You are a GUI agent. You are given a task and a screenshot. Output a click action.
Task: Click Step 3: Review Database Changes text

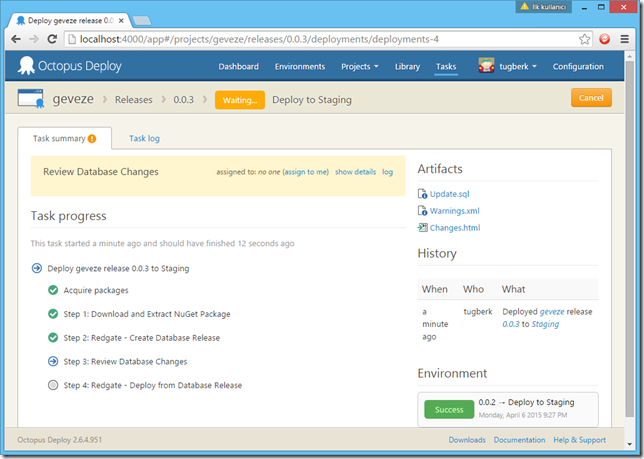125,362
